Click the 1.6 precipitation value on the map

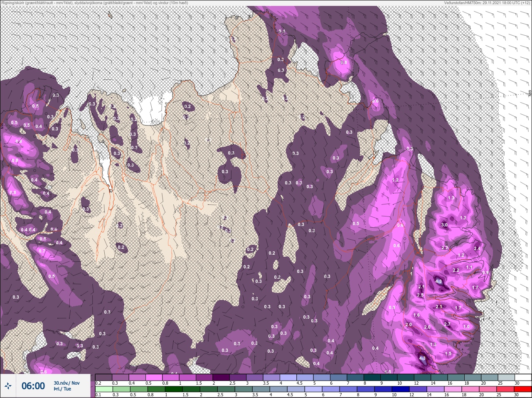(x=417, y=315)
